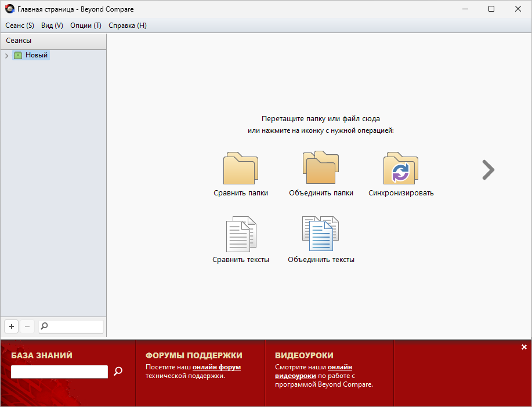Expand the Новый sessions tree node
Screen dimensions: 532x407
6,56
